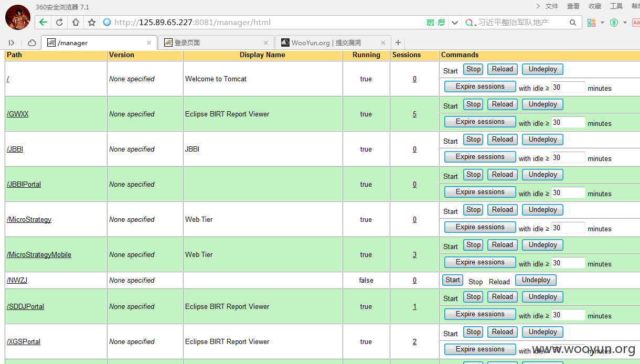The image size is (640, 364).
Task: Open the colorful apps grid extension icon
Action: (x=591, y=23)
